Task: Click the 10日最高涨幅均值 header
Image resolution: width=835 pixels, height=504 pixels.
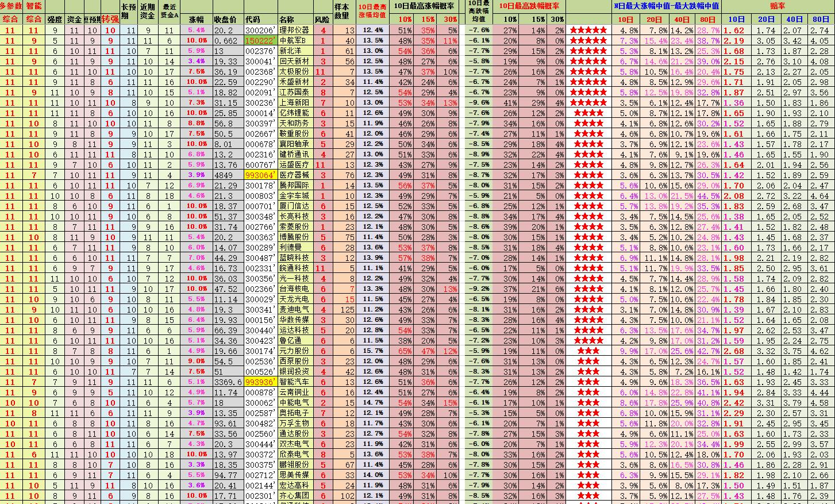Action: pos(372,12)
